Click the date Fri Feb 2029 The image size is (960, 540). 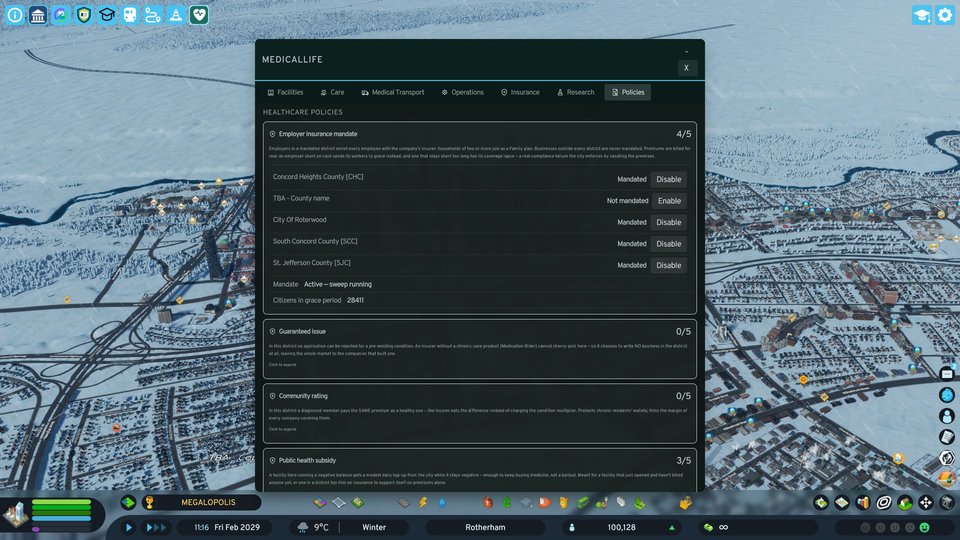237,527
